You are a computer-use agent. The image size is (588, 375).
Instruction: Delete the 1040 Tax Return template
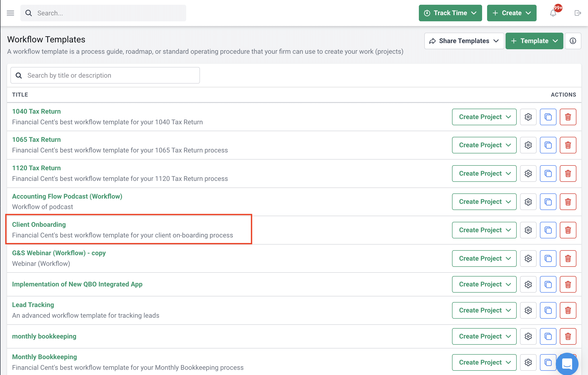click(568, 117)
